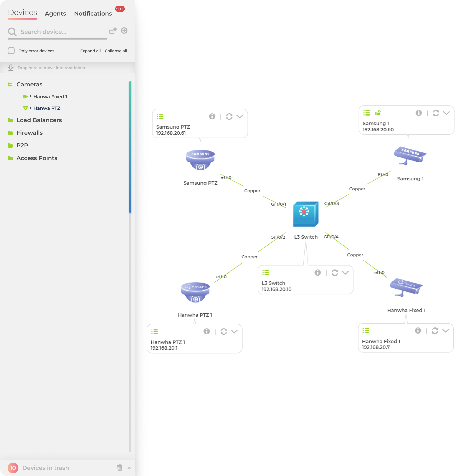The height and width of the screenshot is (476, 476).
Task: Expand the Hanwa Fixed 1 tree arrow
Action: (x=31, y=96)
